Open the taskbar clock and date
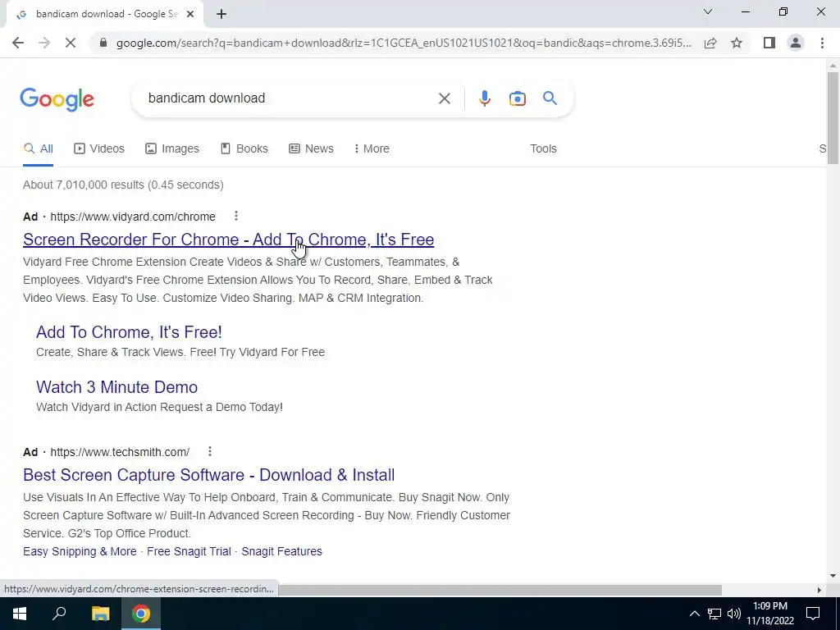This screenshot has height=630, width=840. [x=770, y=614]
